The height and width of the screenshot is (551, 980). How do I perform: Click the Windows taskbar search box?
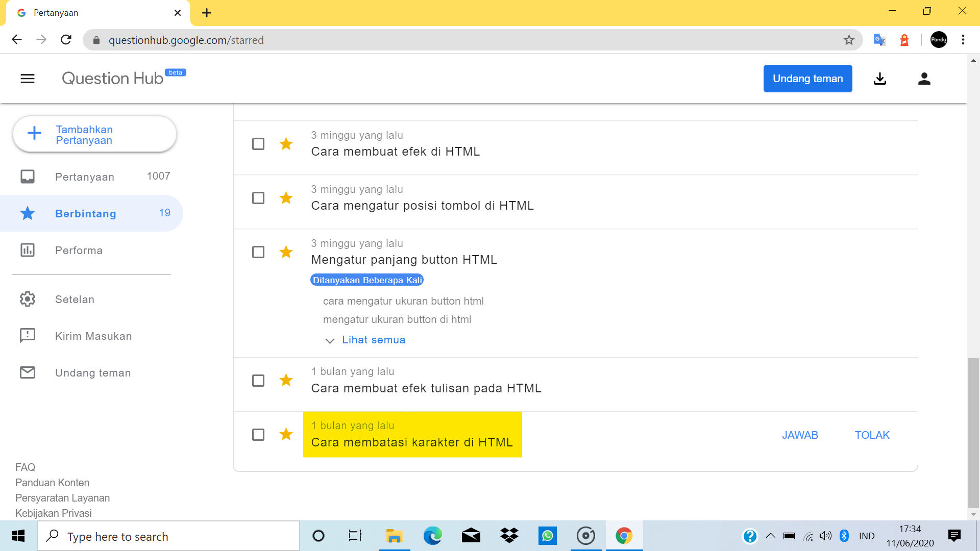point(168,536)
